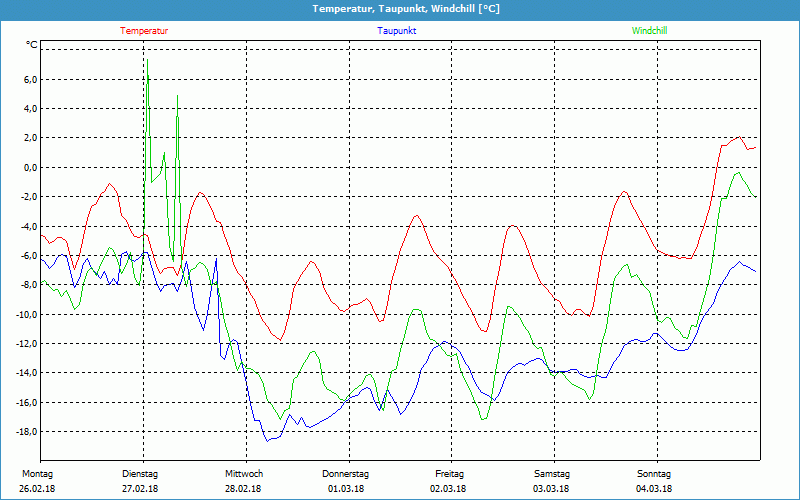This screenshot has height=500, width=800.
Task: Click the -10,0 y-axis value
Action: (x=27, y=314)
